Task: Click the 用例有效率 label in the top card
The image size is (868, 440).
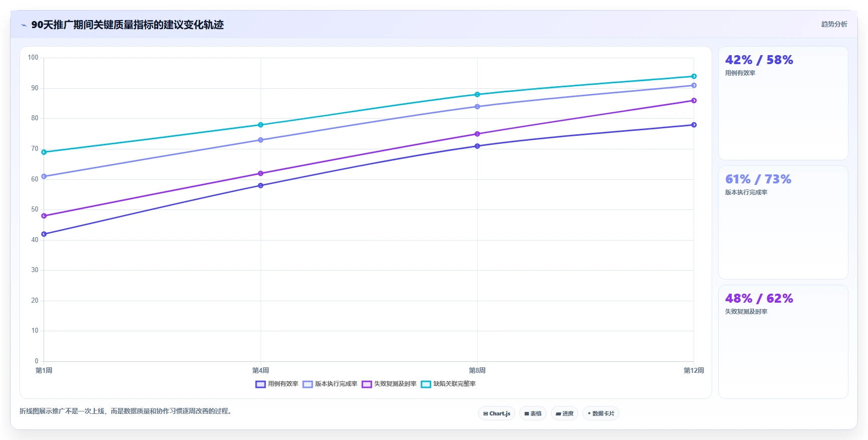Action: pos(740,73)
